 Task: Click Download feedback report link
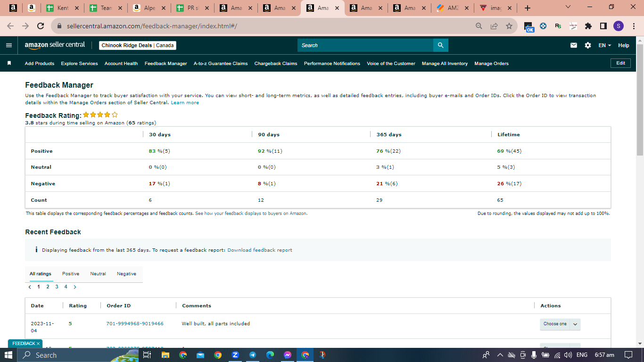point(260,250)
